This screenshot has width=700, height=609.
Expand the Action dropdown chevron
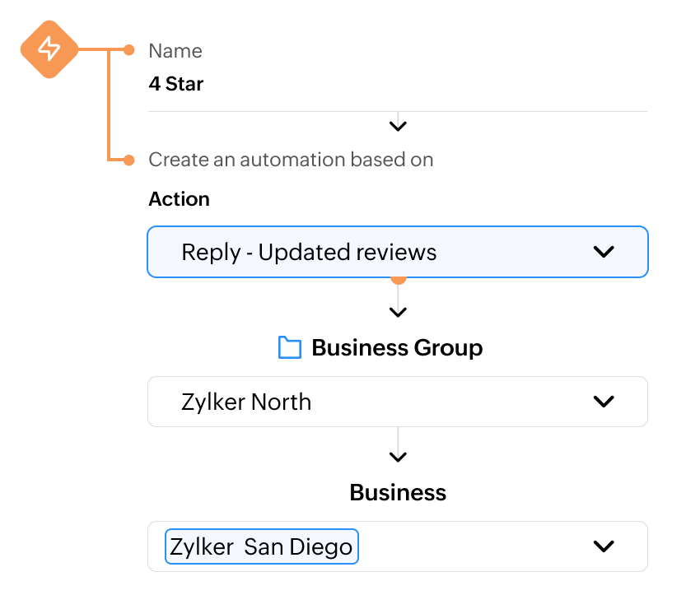604,252
